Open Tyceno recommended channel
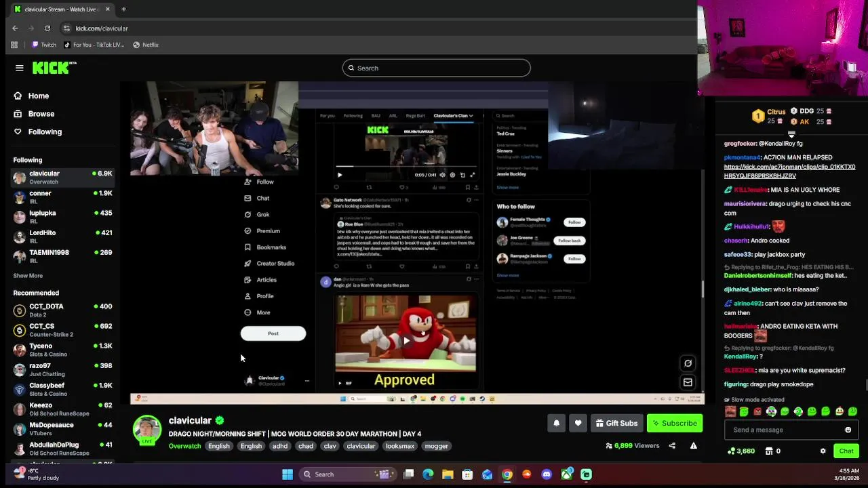The width and height of the screenshot is (868, 488). tap(62, 350)
